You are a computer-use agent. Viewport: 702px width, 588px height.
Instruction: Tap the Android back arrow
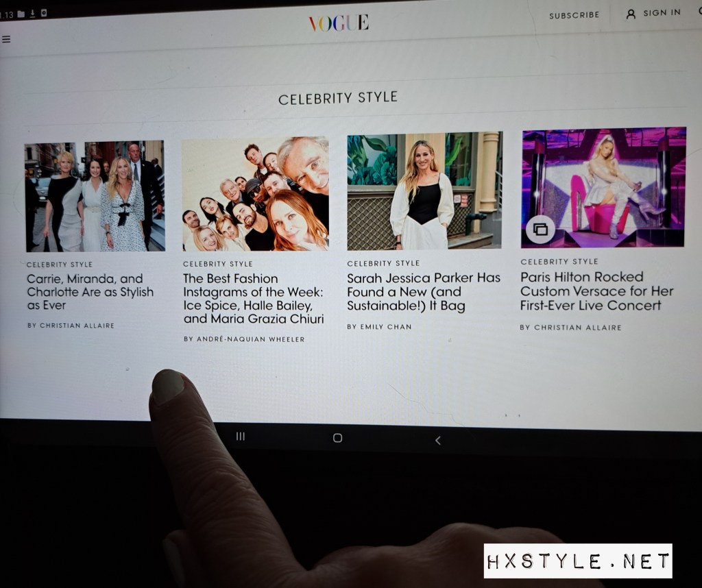pos(437,440)
